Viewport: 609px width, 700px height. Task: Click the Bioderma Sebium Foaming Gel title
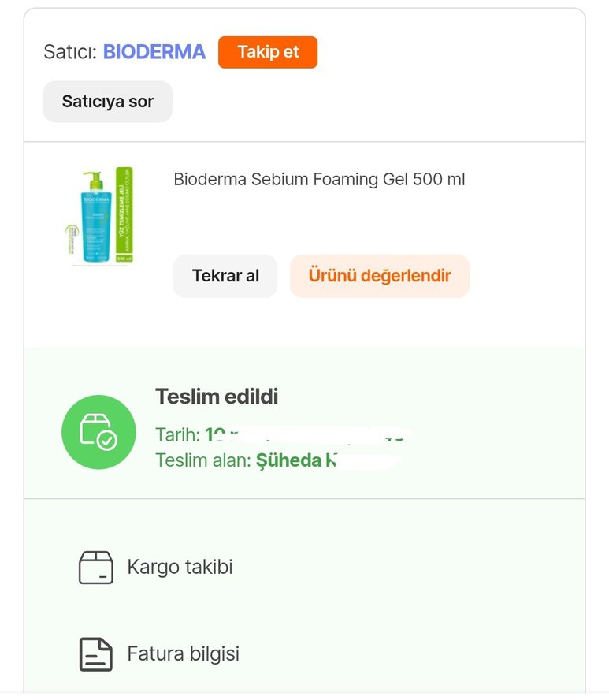tap(320, 180)
